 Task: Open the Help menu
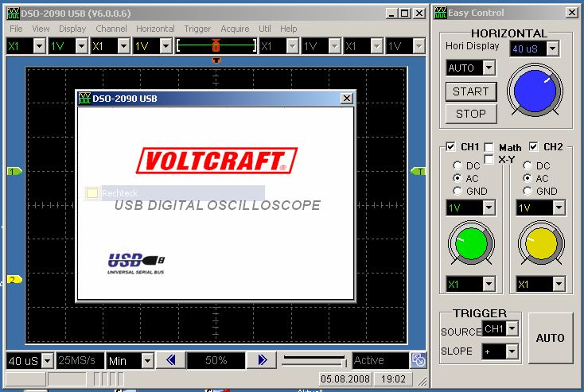point(288,29)
